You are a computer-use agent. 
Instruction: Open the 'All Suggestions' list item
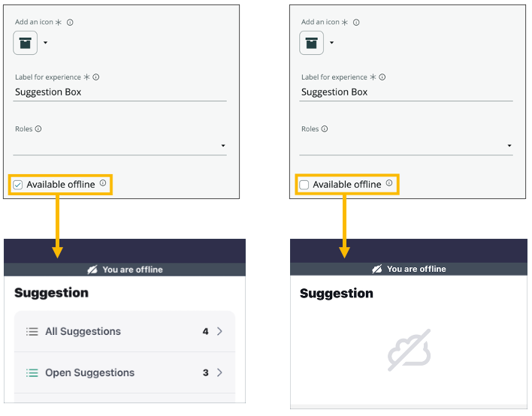[x=124, y=331]
